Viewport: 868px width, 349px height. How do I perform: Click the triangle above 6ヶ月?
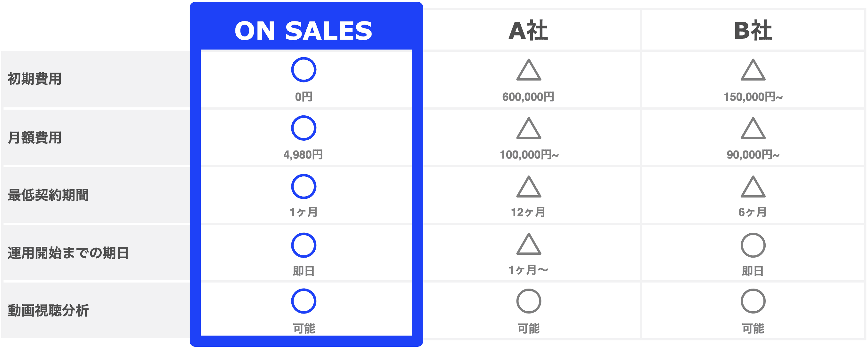(x=753, y=187)
